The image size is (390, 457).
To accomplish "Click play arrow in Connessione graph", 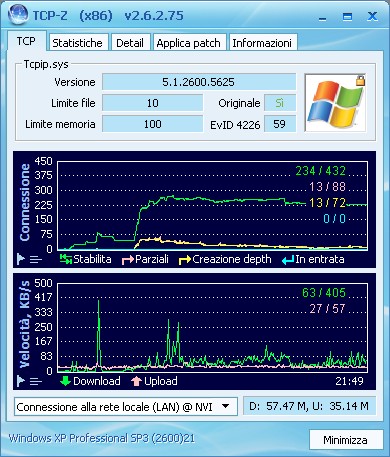I will [21, 259].
